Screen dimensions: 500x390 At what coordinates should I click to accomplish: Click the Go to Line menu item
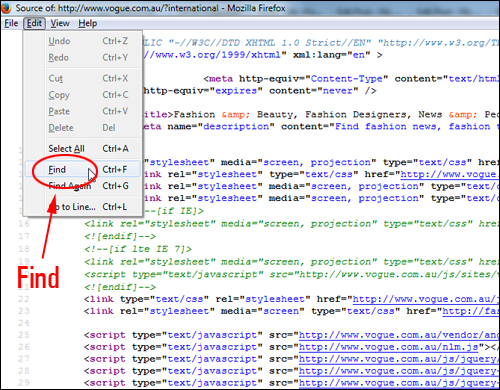click(x=82, y=207)
